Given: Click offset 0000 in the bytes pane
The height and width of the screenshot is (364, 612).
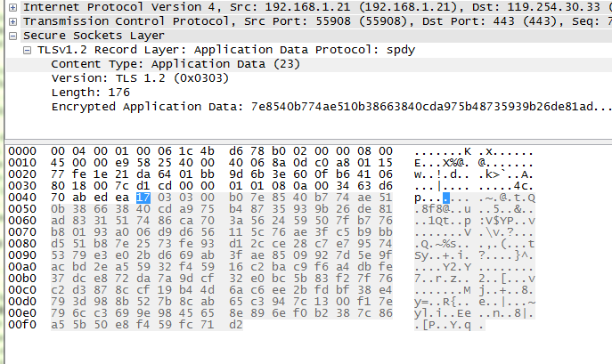Looking at the screenshot, I should click(21, 150).
